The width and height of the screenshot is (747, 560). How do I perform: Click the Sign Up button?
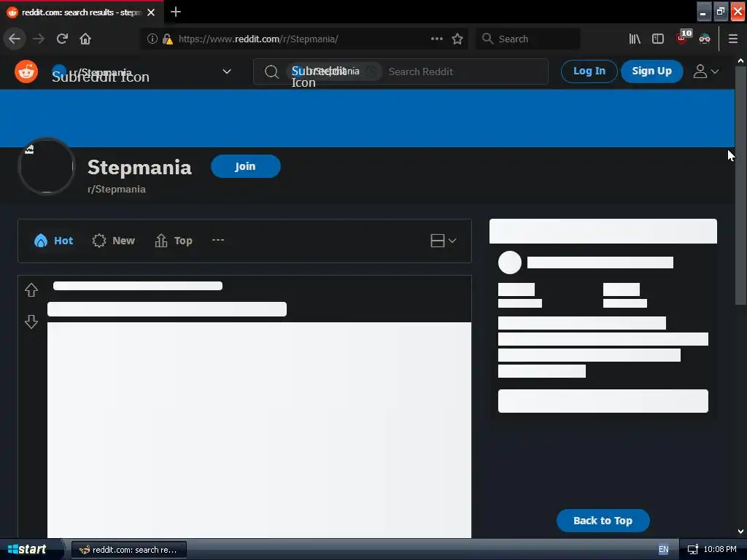pos(651,71)
